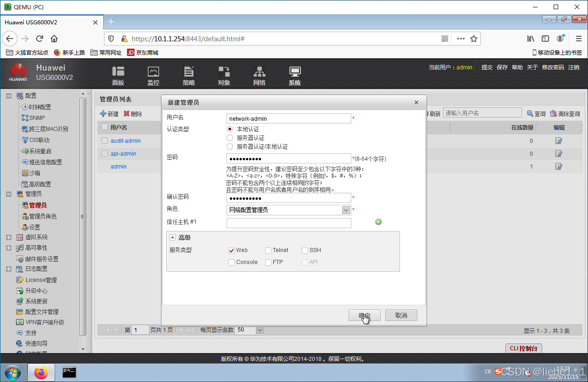
Task: Click the Windows Start button
Action: tap(12, 372)
